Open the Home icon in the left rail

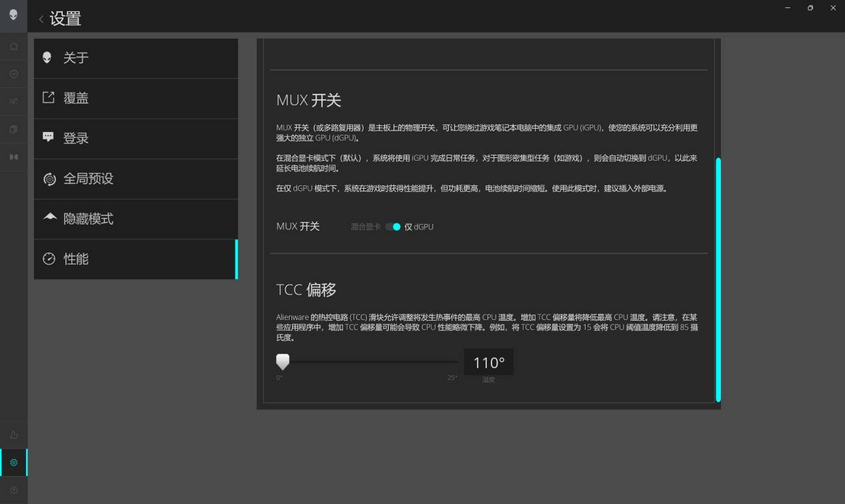(x=13, y=47)
